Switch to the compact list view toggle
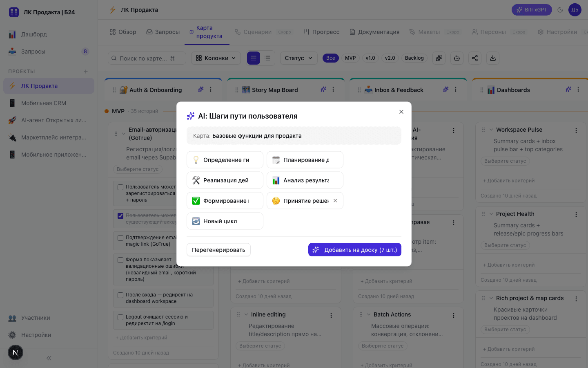 pyautogui.click(x=267, y=58)
